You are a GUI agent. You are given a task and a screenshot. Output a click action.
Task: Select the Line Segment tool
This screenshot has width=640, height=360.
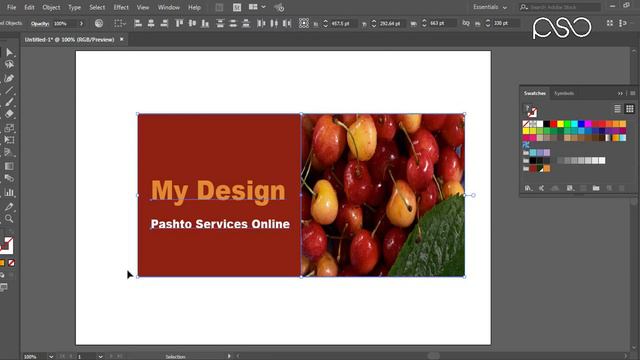tap(9, 90)
